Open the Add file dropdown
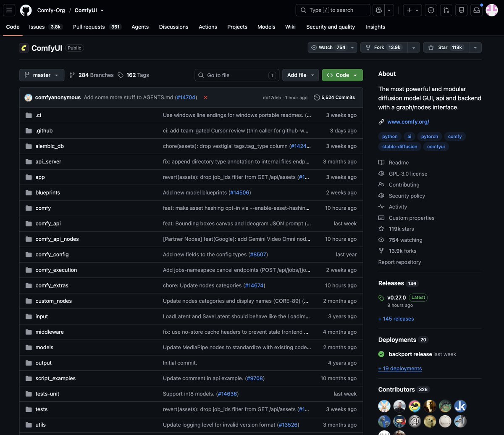The image size is (504, 435). click(300, 75)
